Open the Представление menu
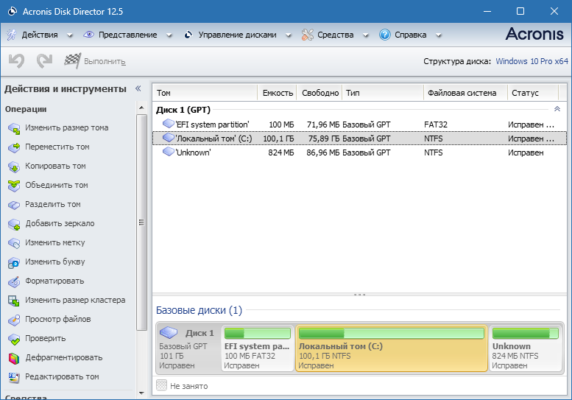The width and height of the screenshot is (572, 400). [128, 35]
